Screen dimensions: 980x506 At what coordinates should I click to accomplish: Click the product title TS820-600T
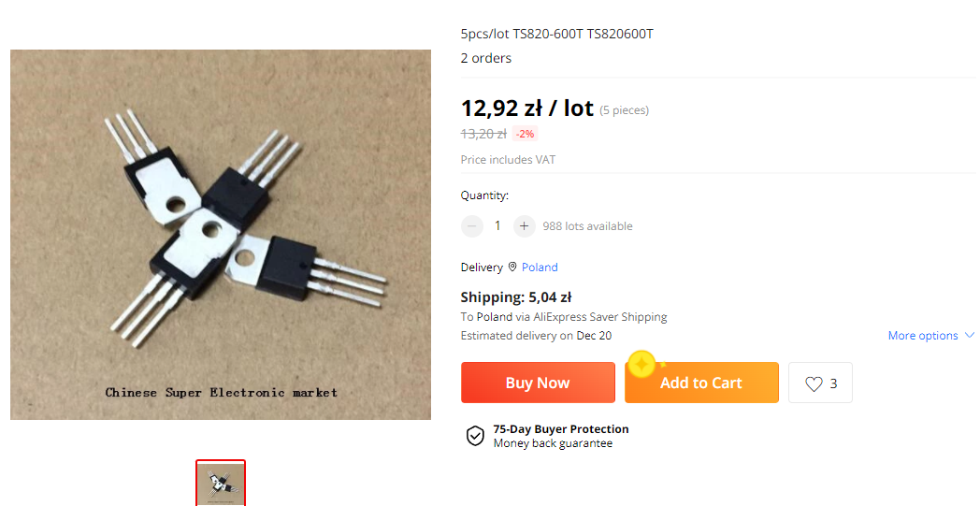tap(556, 34)
